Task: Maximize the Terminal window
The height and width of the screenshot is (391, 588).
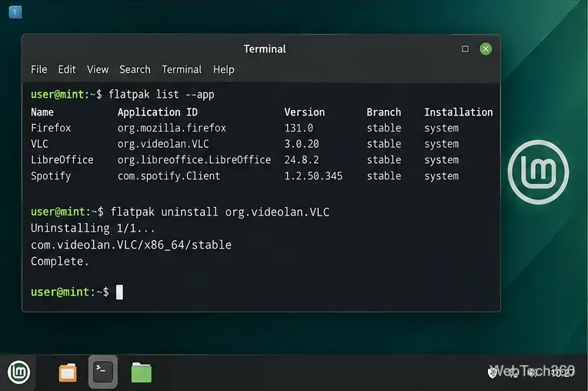Action: 465,48
